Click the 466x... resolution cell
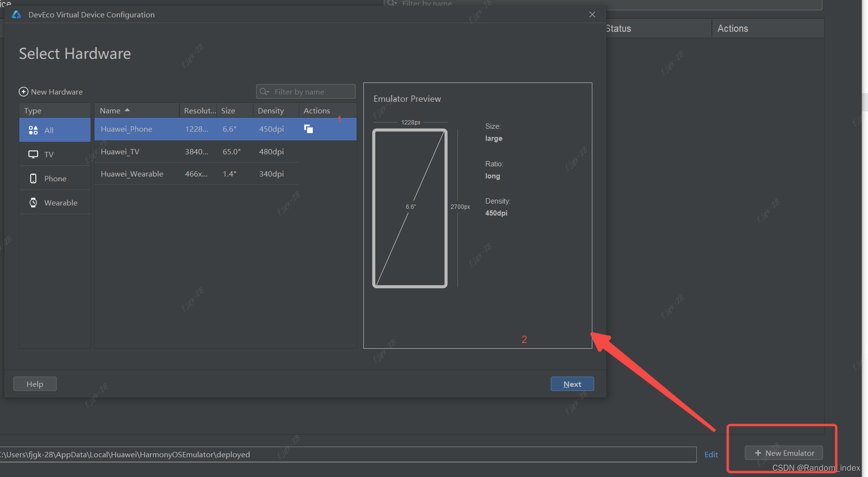Screen dimensions: 868x477 point(197,174)
